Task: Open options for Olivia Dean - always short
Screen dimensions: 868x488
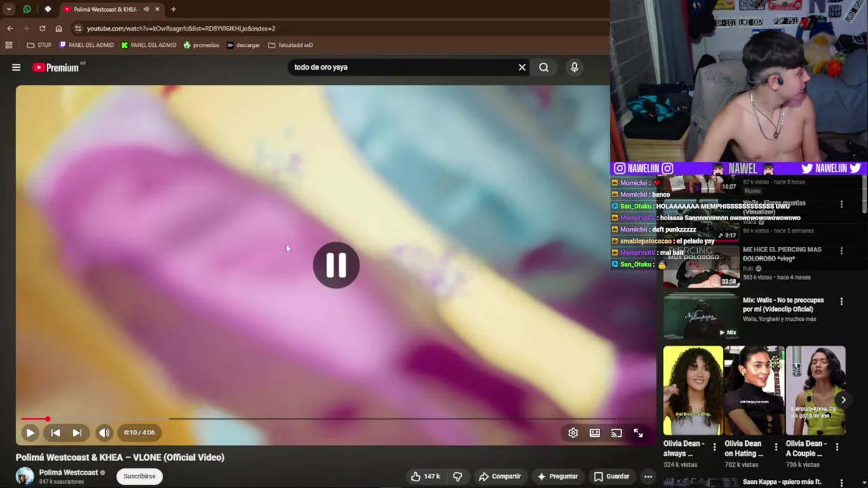Action: click(714, 447)
